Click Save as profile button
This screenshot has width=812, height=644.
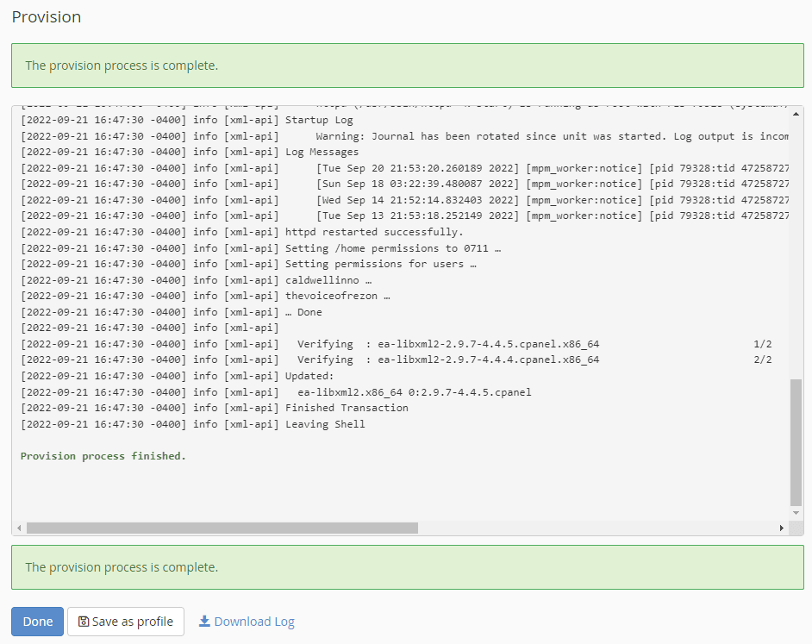[126, 622]
